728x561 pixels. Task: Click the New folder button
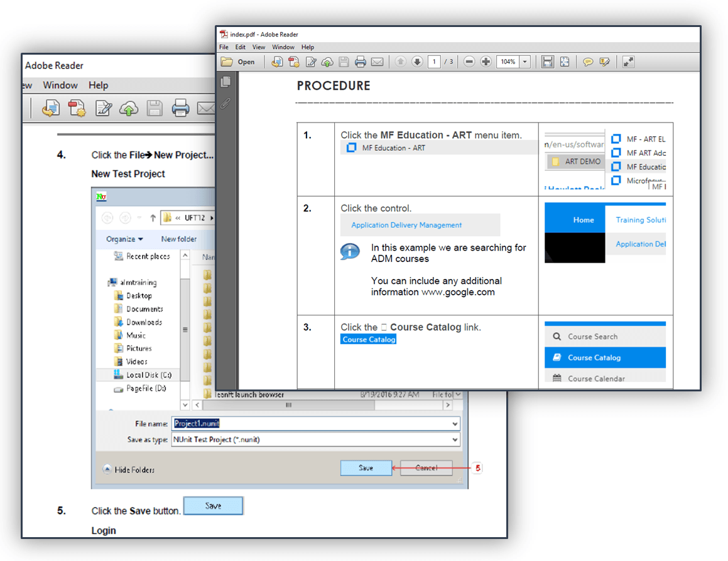pyautogui.click(x=179, y=239)
